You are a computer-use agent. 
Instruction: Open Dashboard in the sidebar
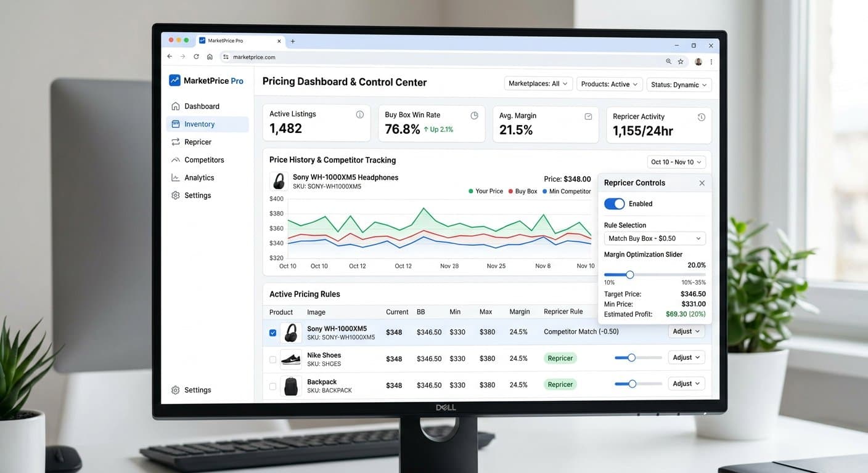click(202, 106)
